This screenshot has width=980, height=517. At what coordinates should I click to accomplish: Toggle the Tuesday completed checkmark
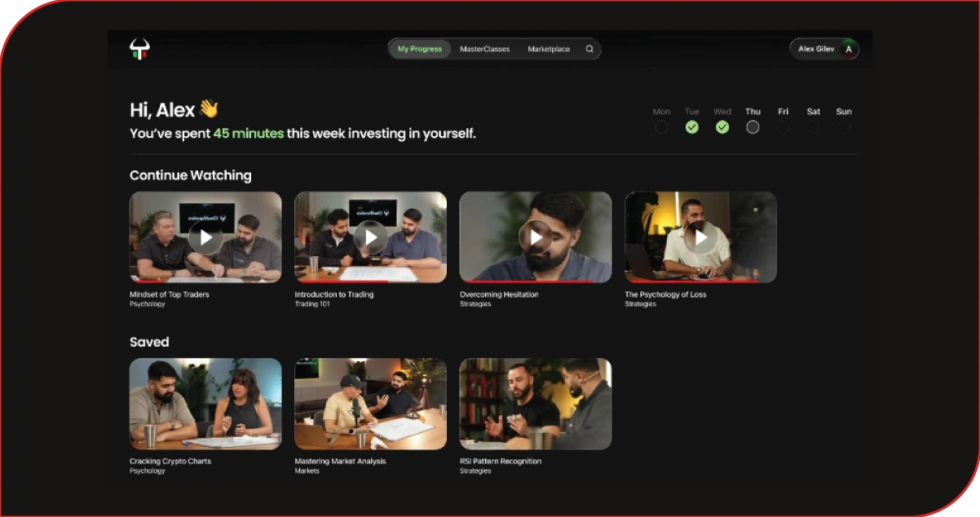point(691,127)
